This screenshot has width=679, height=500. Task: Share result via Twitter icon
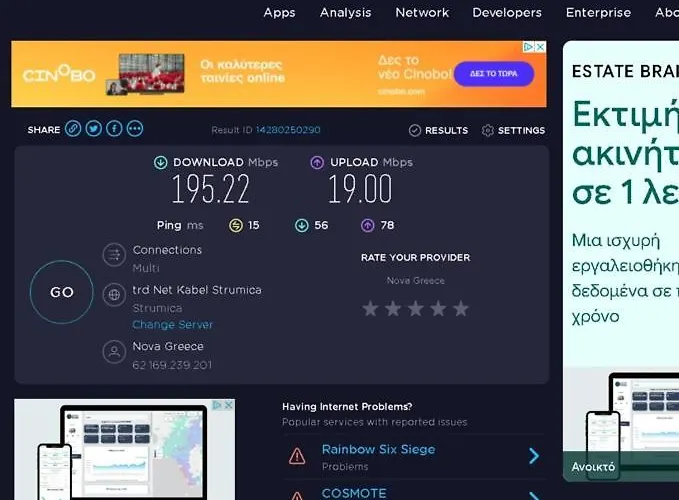[x=94, y=129]
